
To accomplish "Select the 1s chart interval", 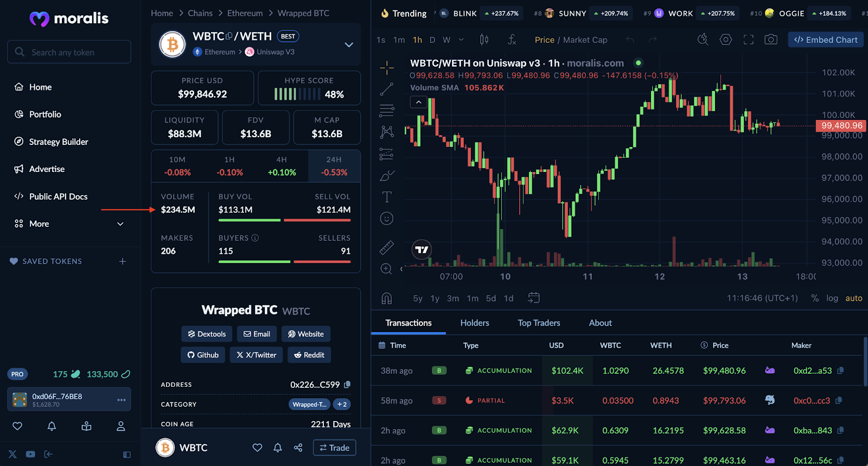I will [381, 40].
